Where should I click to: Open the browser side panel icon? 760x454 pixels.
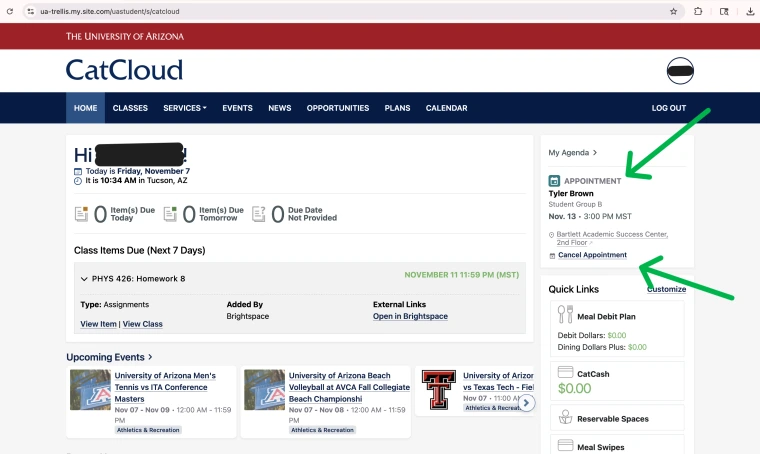[x=724, y=11]
